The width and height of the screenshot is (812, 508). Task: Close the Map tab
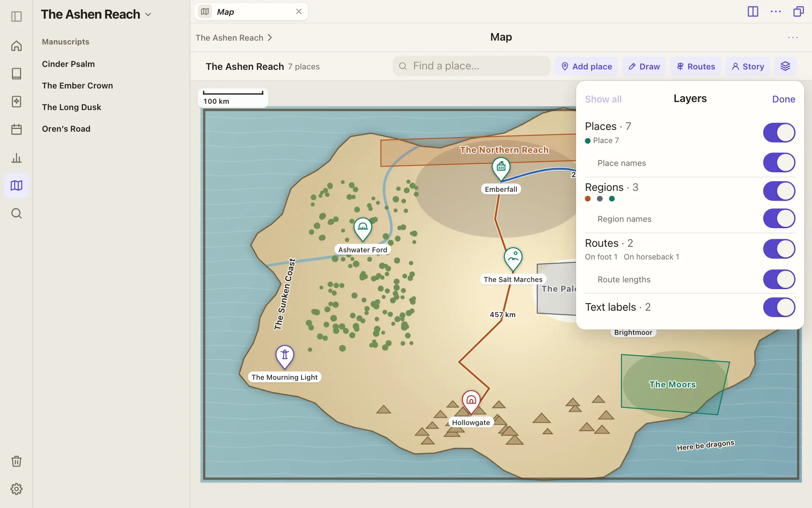[299, 12]
